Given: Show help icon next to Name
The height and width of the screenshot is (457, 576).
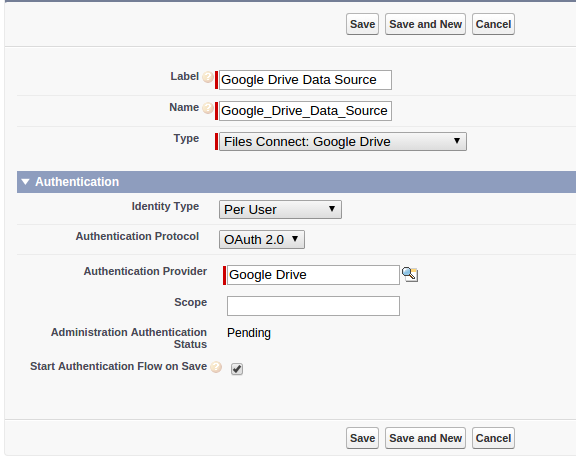Looking at the screenshot, I should (208, 108).
